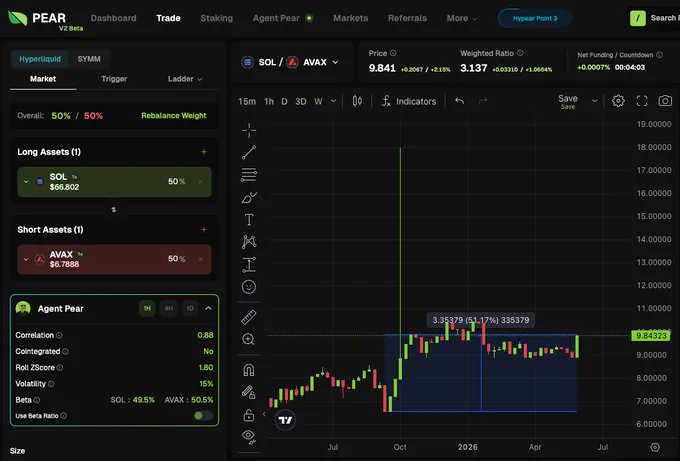This screenshot has width=680, height=461.
Task: Toggle the magnet snap mode
Action: [x=248, y=370]
